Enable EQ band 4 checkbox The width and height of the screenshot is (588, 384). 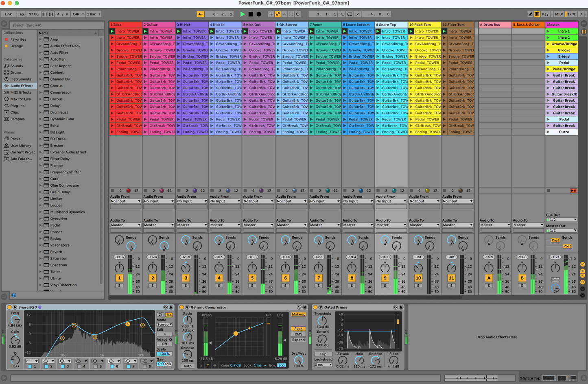(x=80, y=367)
